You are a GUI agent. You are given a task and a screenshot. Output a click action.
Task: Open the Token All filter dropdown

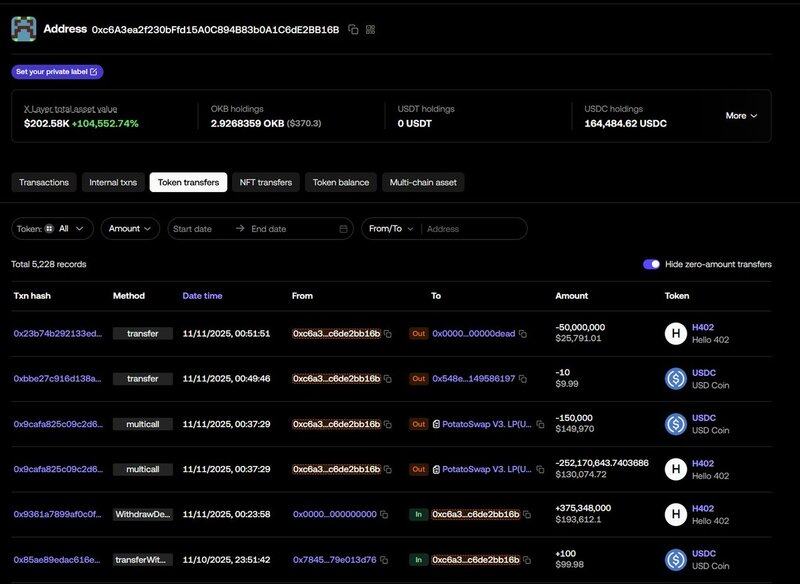[x=53, y=229]
